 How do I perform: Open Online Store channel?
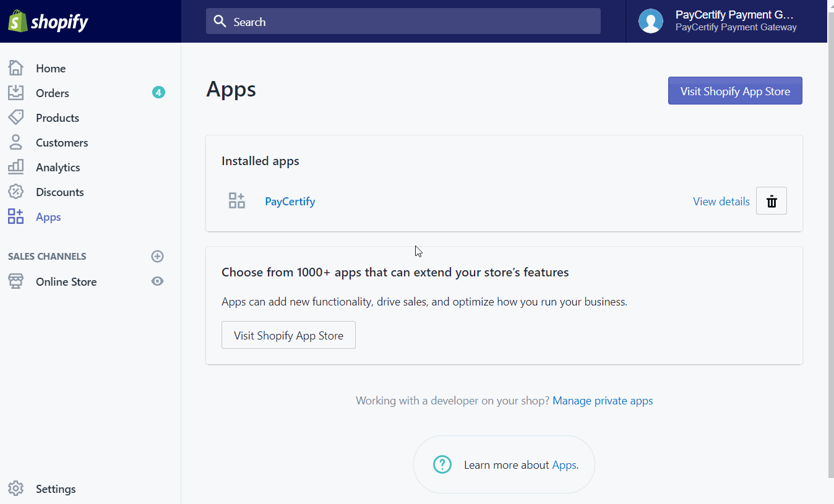click(66, 281)
